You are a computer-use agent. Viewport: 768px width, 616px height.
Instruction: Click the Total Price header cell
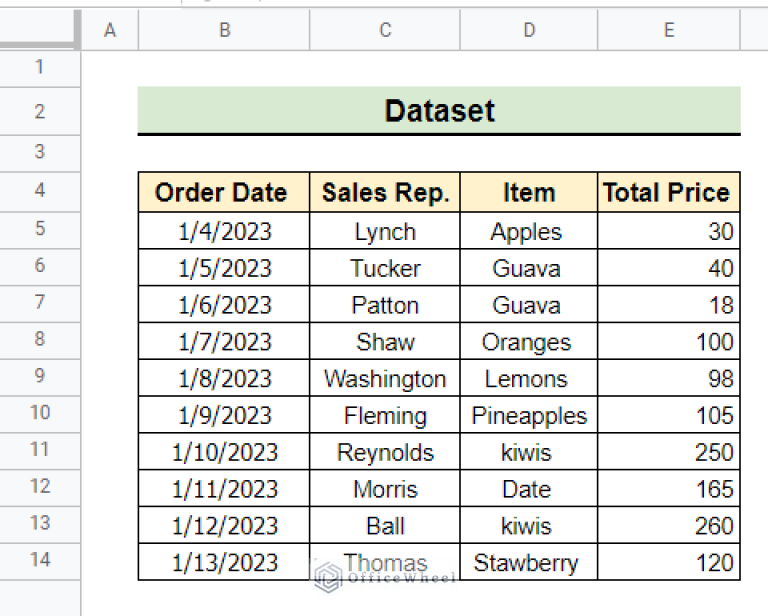coord(669,192)
